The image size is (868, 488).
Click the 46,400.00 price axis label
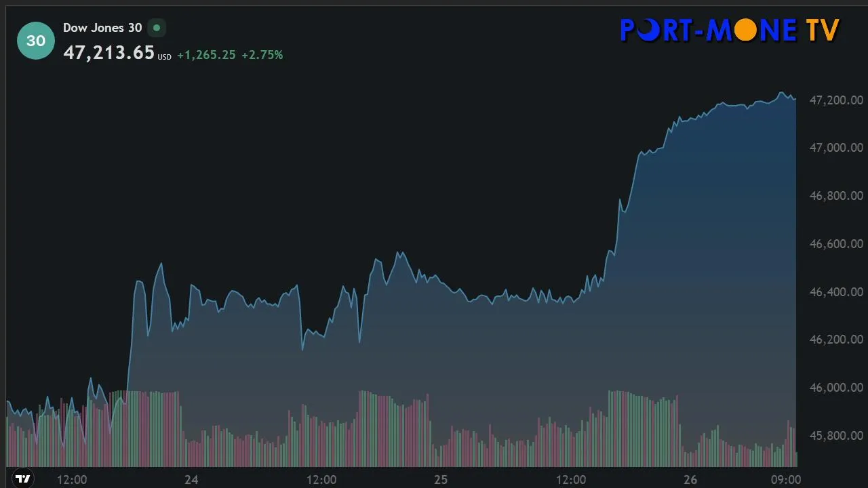[837, 292]
